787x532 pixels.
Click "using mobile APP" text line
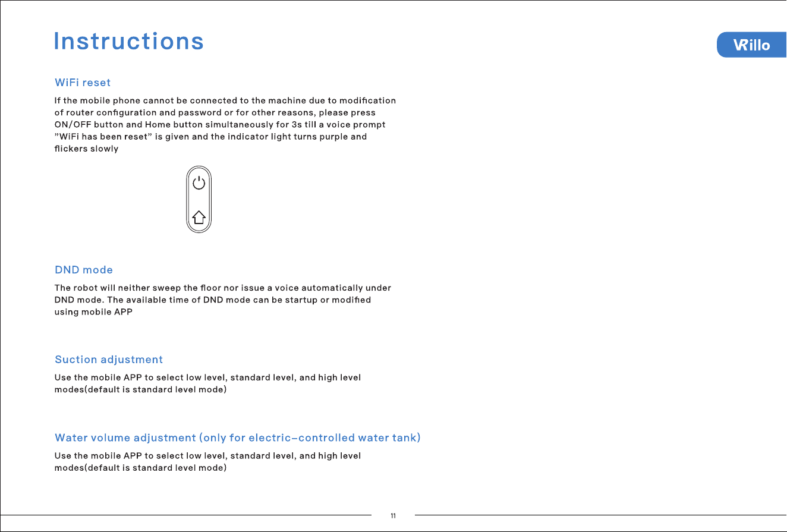click(93, 312)
